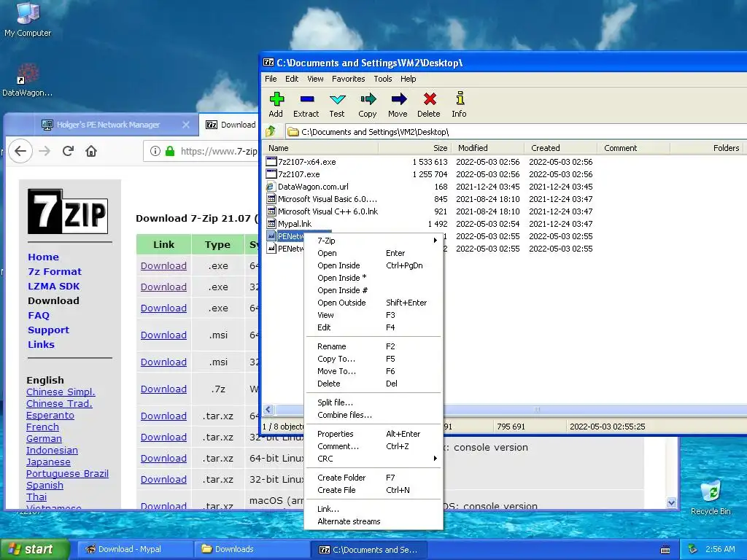This screenshot has height=560, width=747.
Task: Choose Rename from context menu
Action: pyautogui.click(x=374, y=346)
